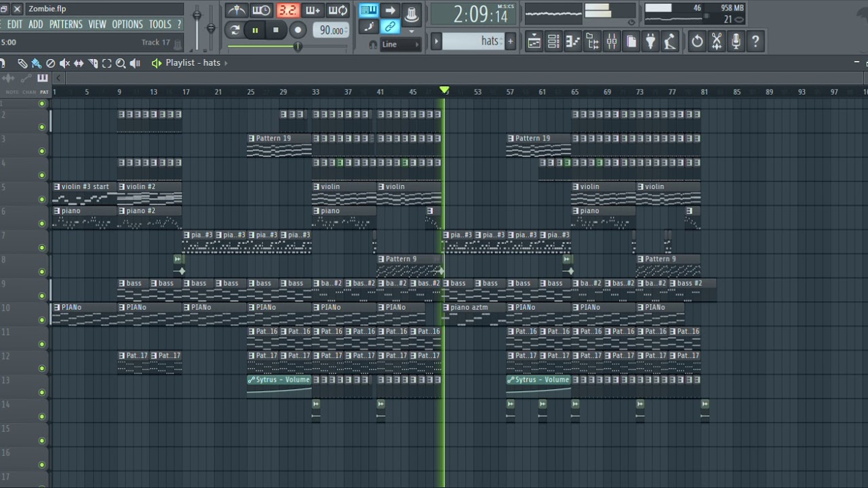This screenshot has width=868, height=488.
Task: Pause playback with the pause button
Action: tap(255, 30)
